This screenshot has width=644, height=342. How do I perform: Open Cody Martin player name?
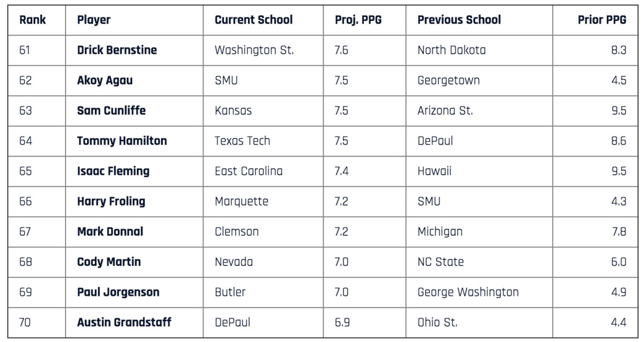pyautogui.click(x=109, y=262)
